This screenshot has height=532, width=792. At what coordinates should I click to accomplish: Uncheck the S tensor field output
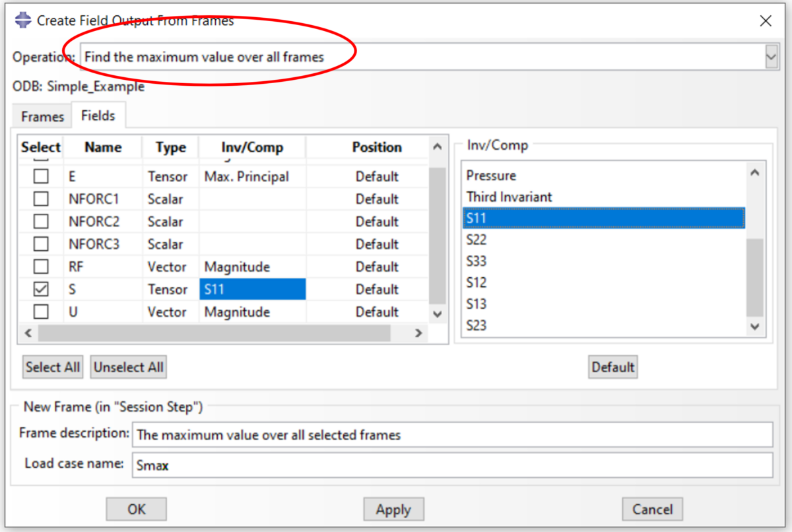pyautogui.click(x=41, y=289)
